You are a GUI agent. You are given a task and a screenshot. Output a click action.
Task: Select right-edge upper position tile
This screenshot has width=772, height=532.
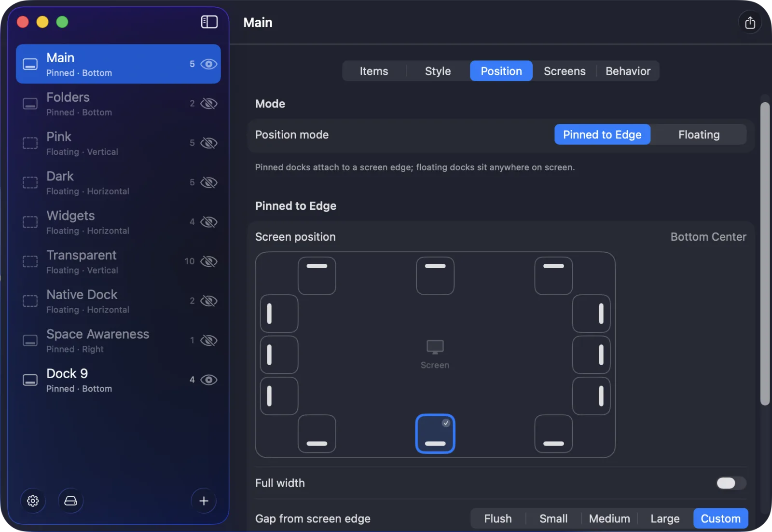click(591, 314)
